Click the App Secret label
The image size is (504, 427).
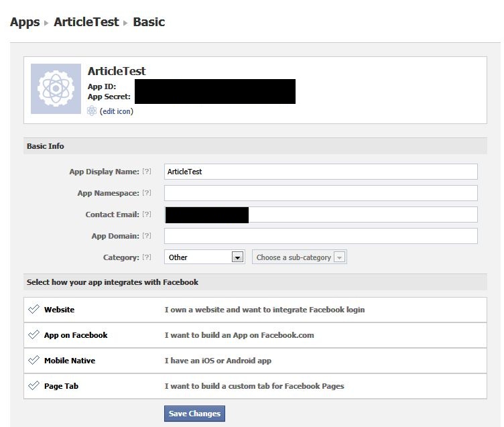coord(109,97)
